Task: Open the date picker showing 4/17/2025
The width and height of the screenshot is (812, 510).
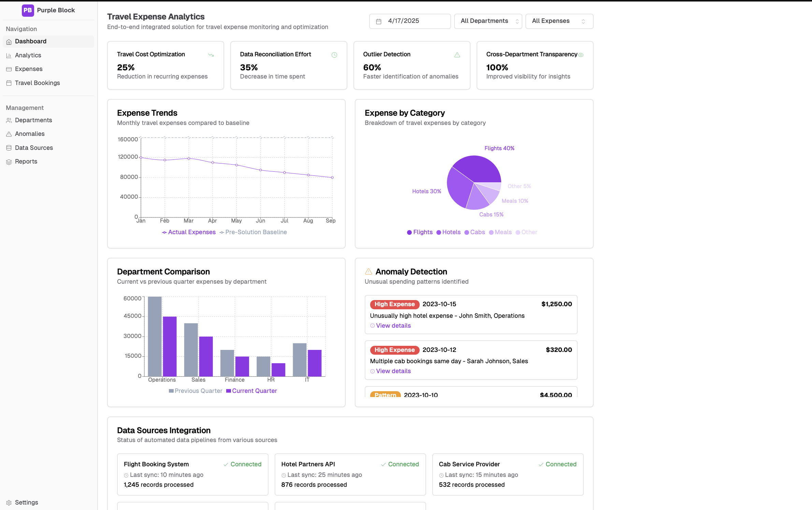Action: (409, 21)
